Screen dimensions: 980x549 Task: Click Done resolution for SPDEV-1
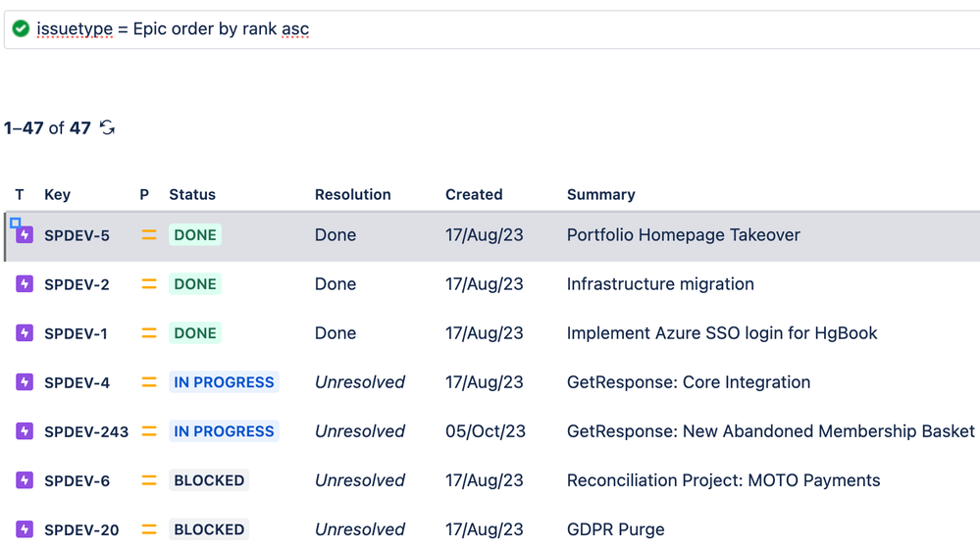point(335,333)
